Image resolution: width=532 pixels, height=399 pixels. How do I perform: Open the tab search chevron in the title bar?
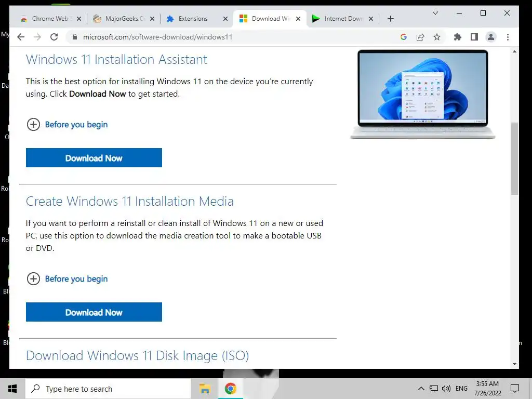pyautogui.click(x=435, y=13)
